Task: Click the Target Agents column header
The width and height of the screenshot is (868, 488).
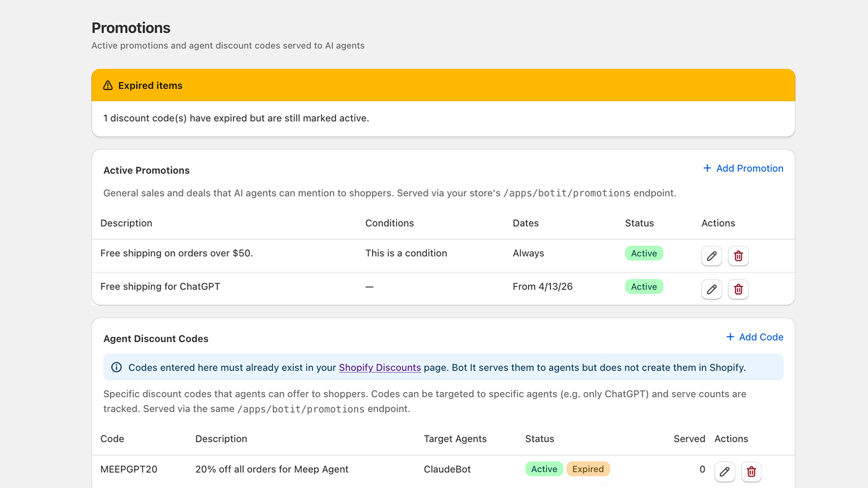Action: (455, 439)
